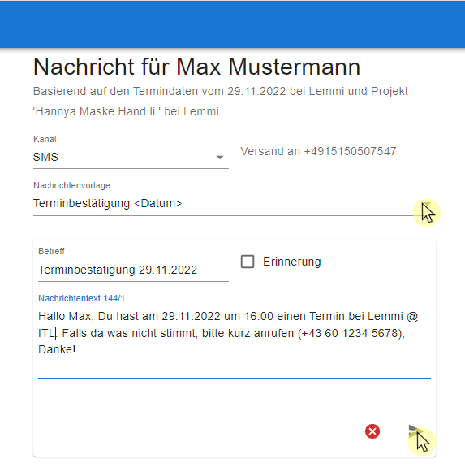Image resolution: width=465 pixels, height=476 pixels.
Task: Click the Basierend auf den Termindaten subtitle
Action: [221, 101]
